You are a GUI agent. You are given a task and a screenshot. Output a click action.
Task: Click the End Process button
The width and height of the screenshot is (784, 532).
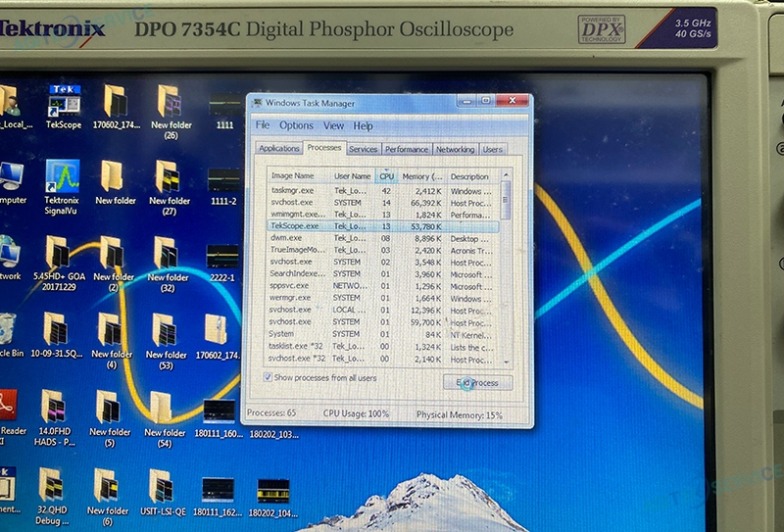(477, 382)
